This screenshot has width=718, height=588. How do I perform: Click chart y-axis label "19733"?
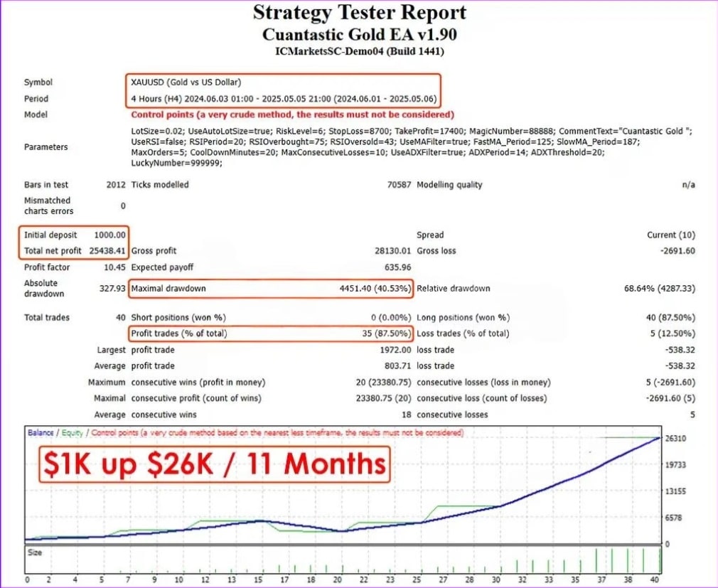[x=675, y=465]
